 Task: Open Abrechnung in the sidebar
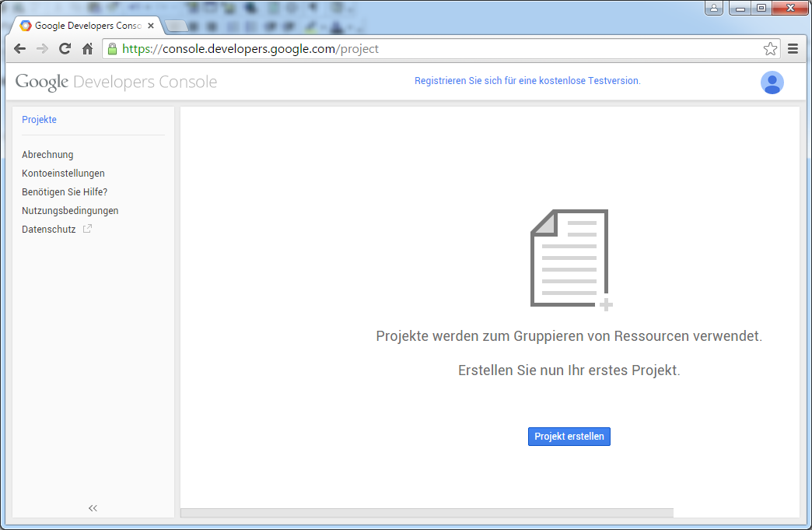pos(47,155)
